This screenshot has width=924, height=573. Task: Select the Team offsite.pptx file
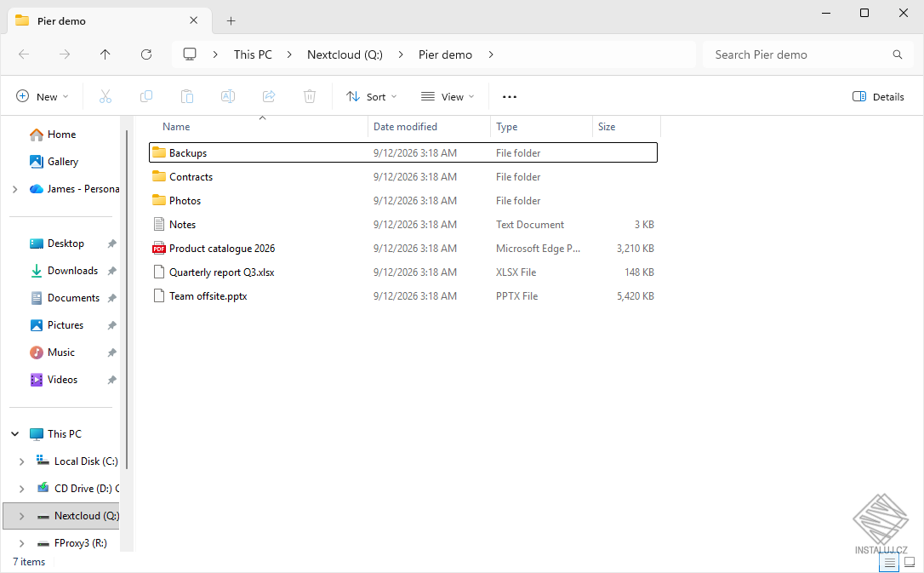point(403,296)
